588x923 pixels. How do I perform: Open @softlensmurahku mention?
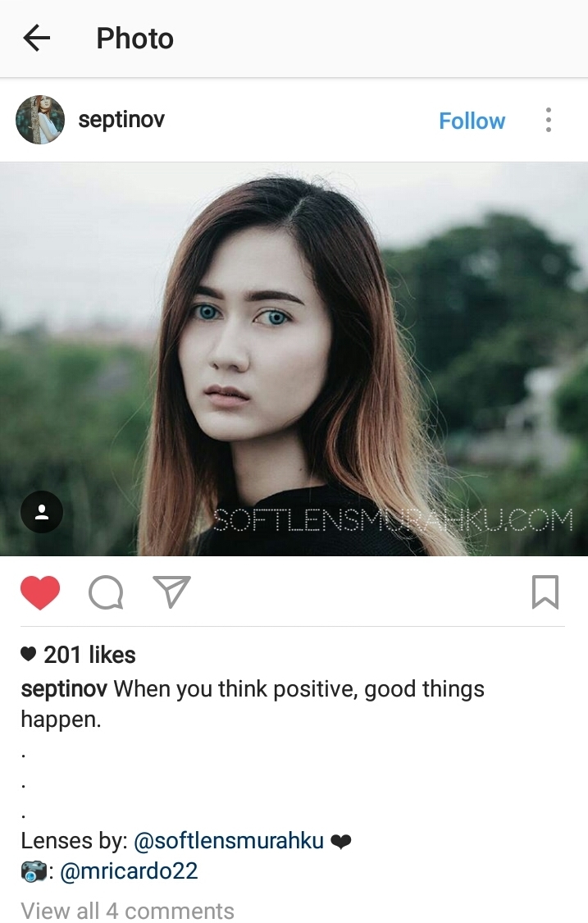(x=229, y=841)
